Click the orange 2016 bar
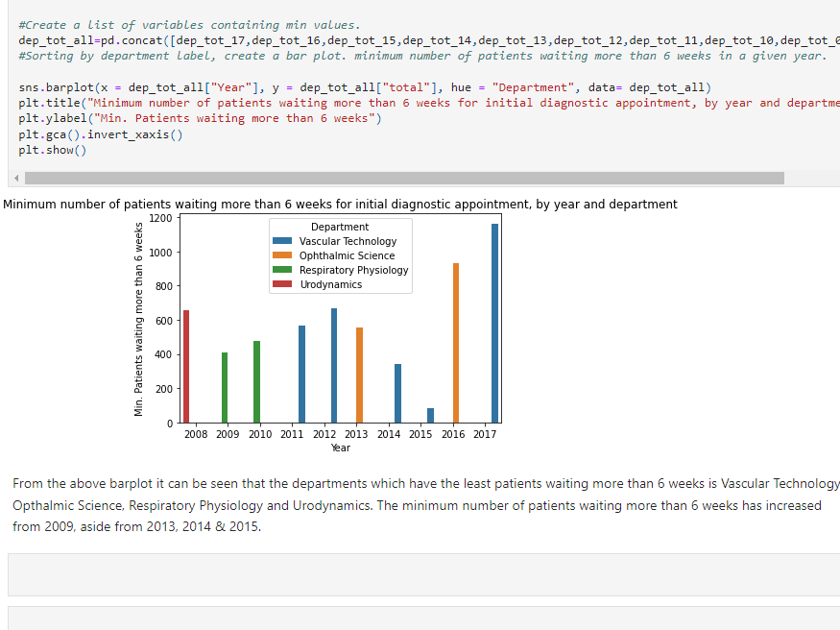This screenshot has height=630, width=840. [x=456, y=343]
